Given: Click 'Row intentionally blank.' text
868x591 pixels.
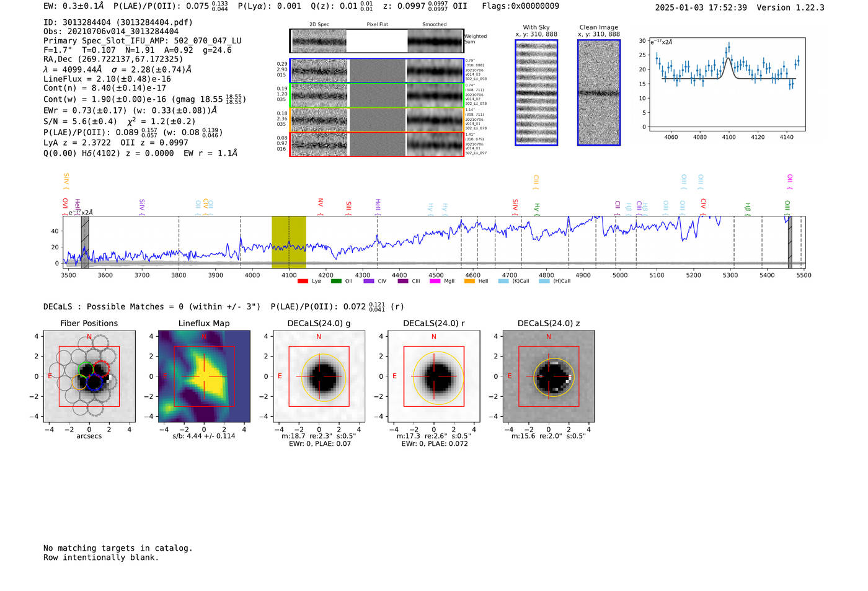Looking at the screenshot, I should pos(101,558).
